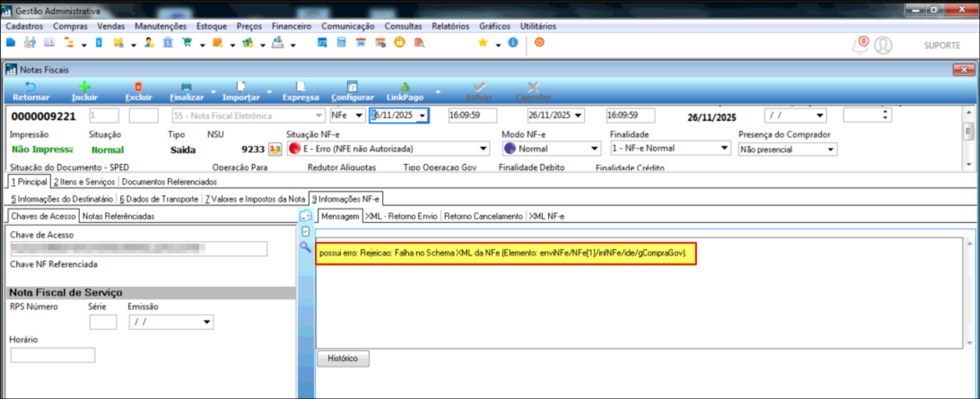Click the Horário input field
The image size is (980, 399).
(x=52, y=355)
